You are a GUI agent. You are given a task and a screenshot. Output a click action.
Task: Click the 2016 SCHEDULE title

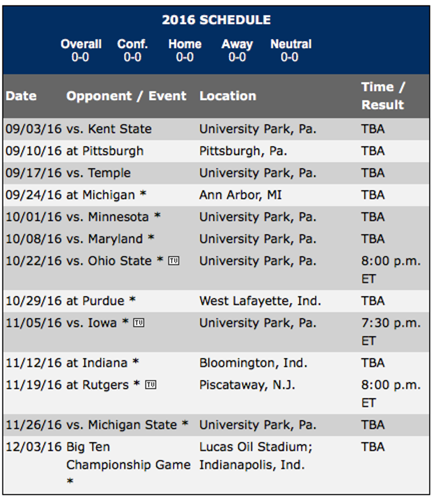click(216, 20)
